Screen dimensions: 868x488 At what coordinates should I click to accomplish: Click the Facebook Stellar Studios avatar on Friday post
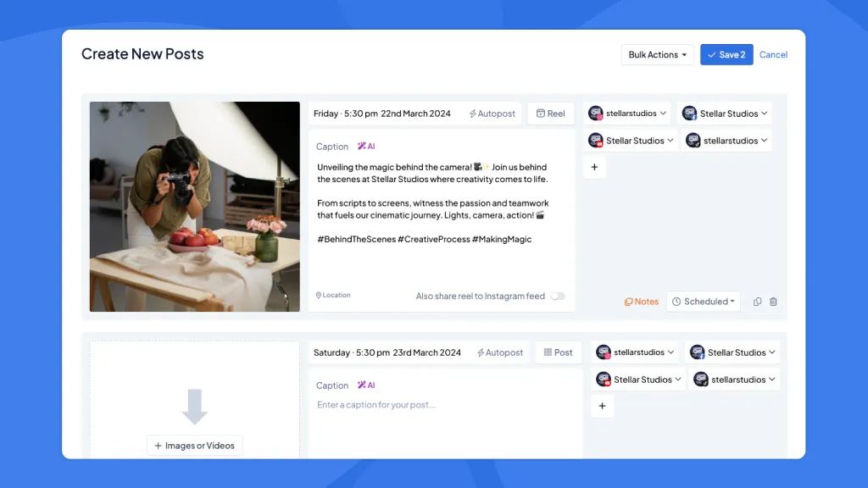click(x=689, y=113)
